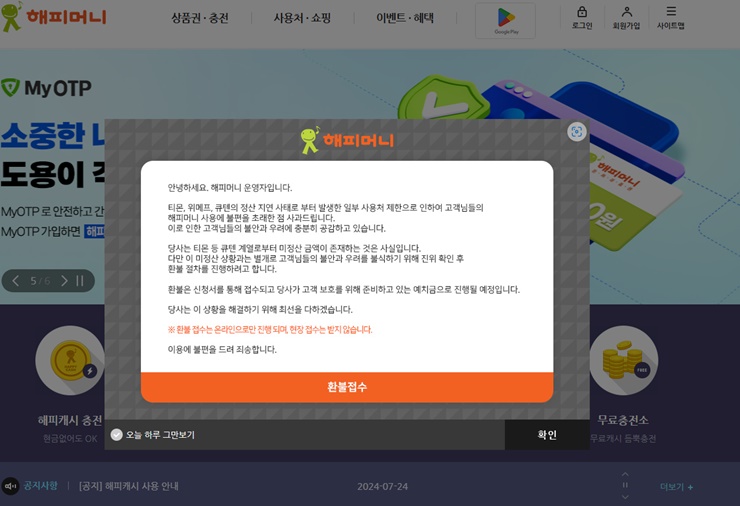
Task: Open the 사용처·쇼핑 menu
Action: pos(302,18)
